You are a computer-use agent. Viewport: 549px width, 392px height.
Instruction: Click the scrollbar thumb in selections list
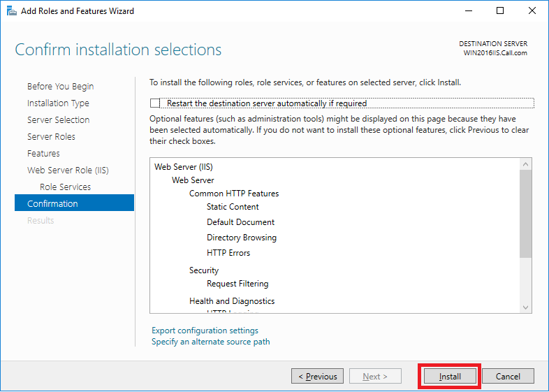tap(525, 214)
